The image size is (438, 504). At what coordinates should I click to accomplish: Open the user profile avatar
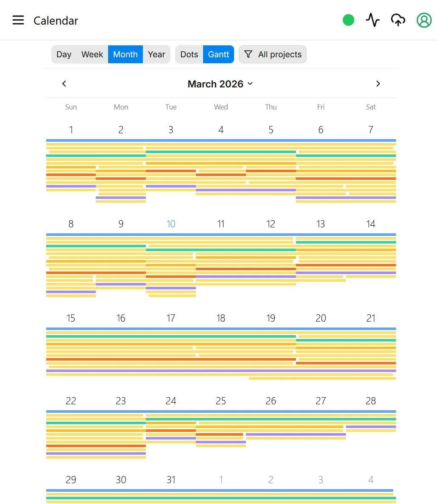[x=424, y=20]
